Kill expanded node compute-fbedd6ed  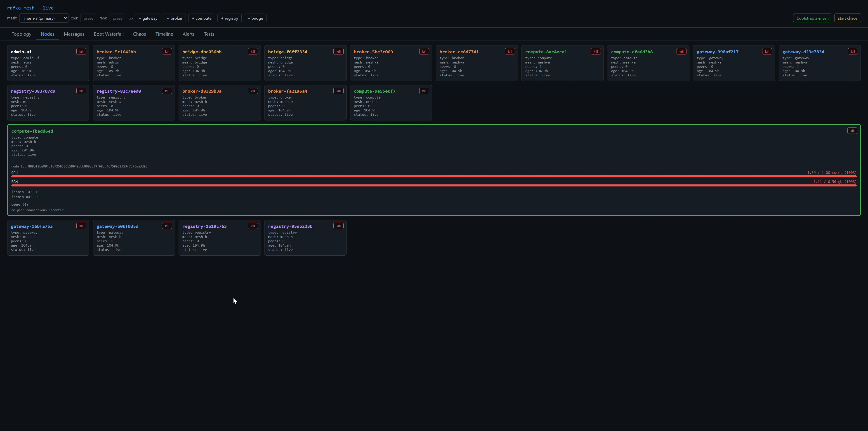852,131
